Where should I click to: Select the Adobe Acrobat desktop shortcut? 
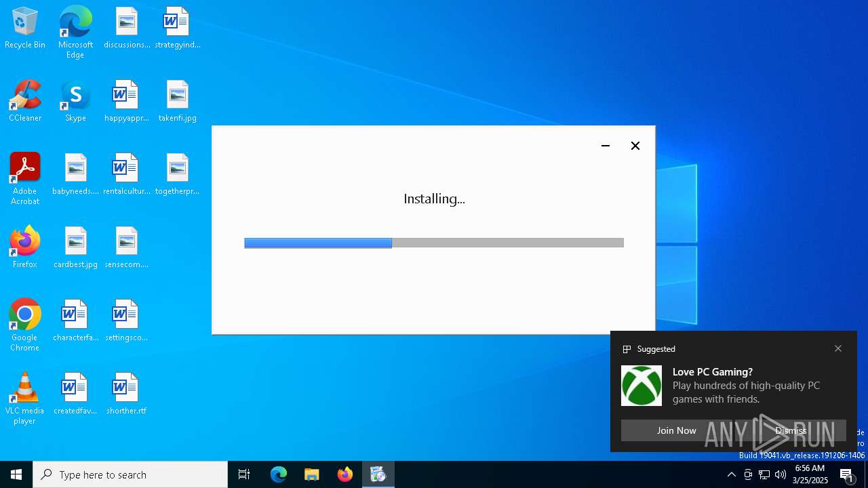pos(25,179)
